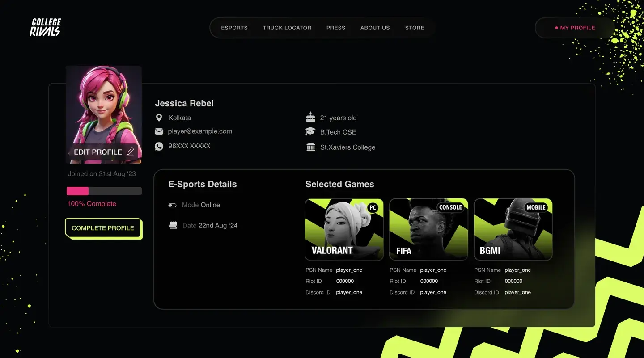Click the college building icon
The image size is (644, 358).
click(311, 147)
